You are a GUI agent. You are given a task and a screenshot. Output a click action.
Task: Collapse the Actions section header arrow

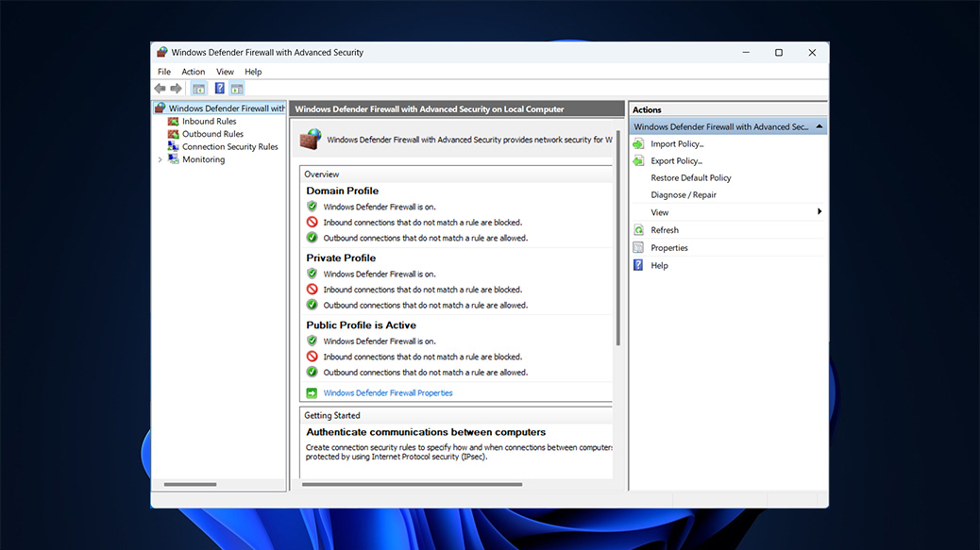pos(819,126)
